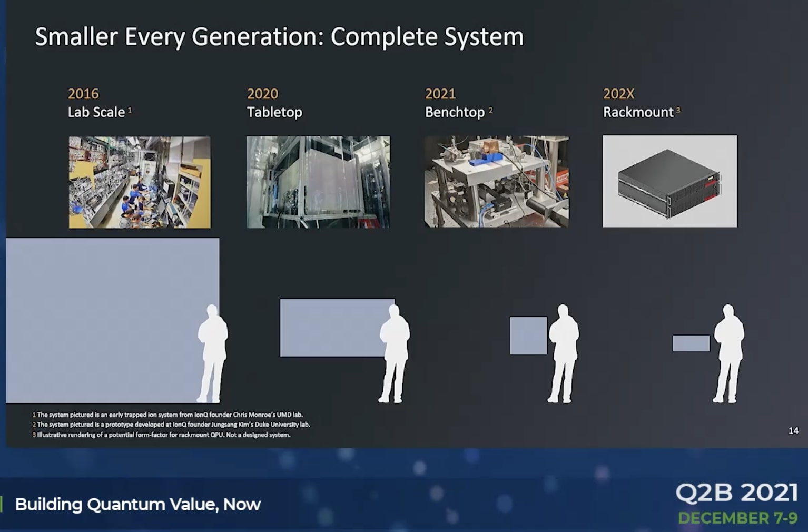This screenshot has height=532, width=808.
Task: Open the 2020 Tabletop system image
Action: coord(318,182)
